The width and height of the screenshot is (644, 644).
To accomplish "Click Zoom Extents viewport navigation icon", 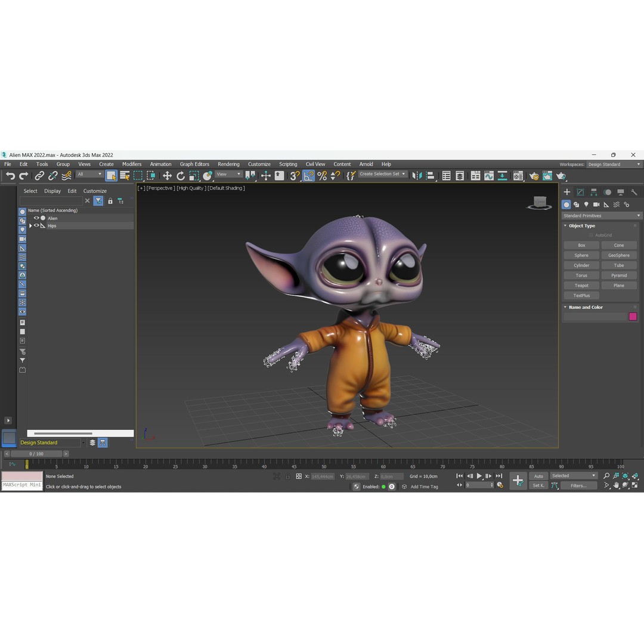I will pos(626,476).
